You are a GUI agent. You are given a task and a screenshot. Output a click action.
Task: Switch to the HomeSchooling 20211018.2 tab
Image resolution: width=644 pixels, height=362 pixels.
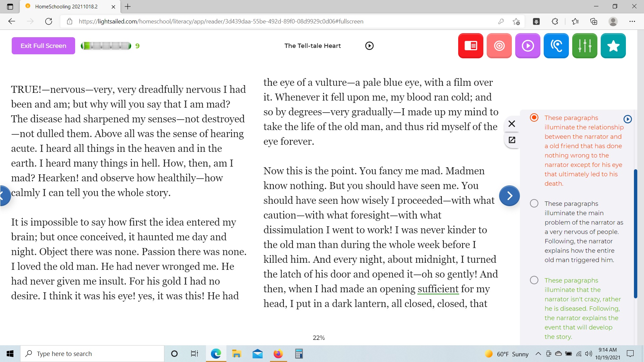click(x=66, y=6)
